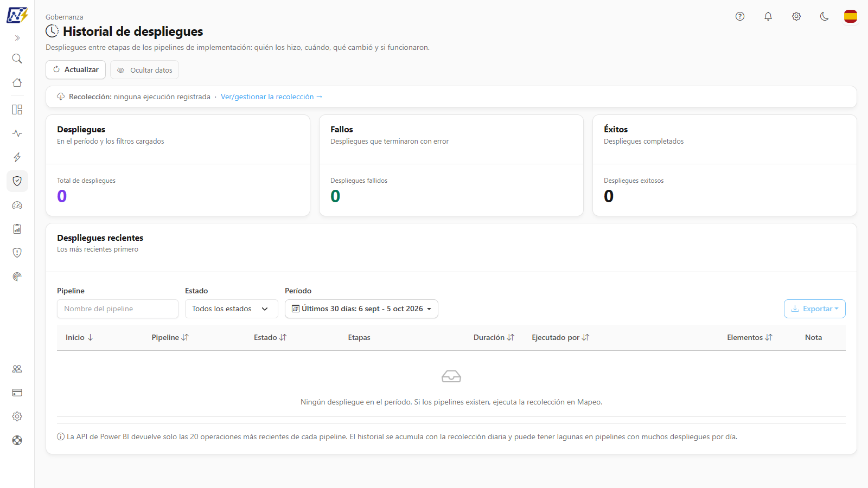This screenshot has height=488, width=868.
Task: Open governance shield-check sidebar icon
Action: point(17,181)
